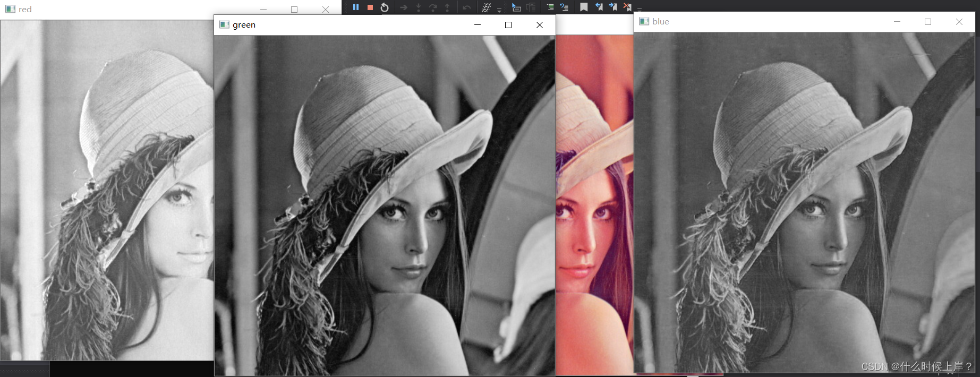Click the crossed-out chain link toolbar icon
Screen dimensions: 980x377
(486, 7)
